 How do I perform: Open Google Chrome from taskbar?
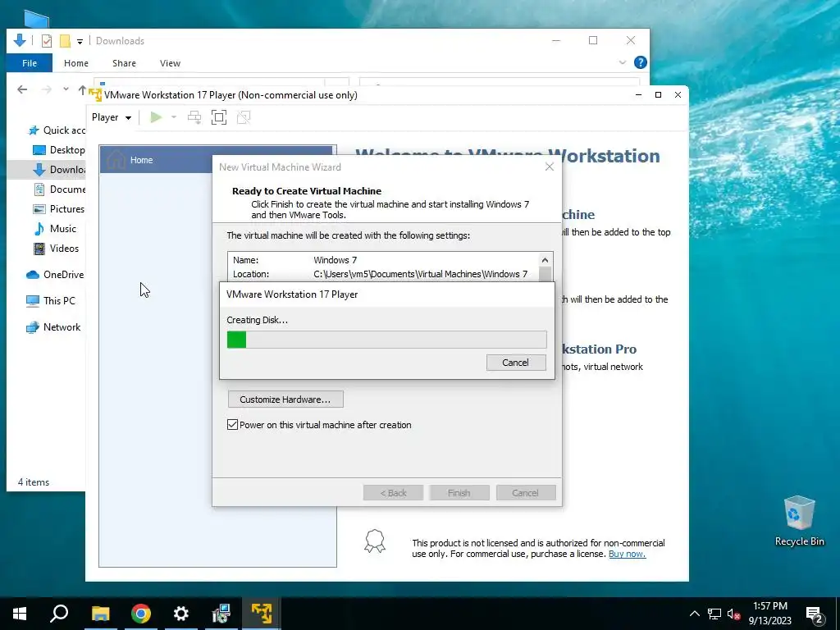pos(141,614)
